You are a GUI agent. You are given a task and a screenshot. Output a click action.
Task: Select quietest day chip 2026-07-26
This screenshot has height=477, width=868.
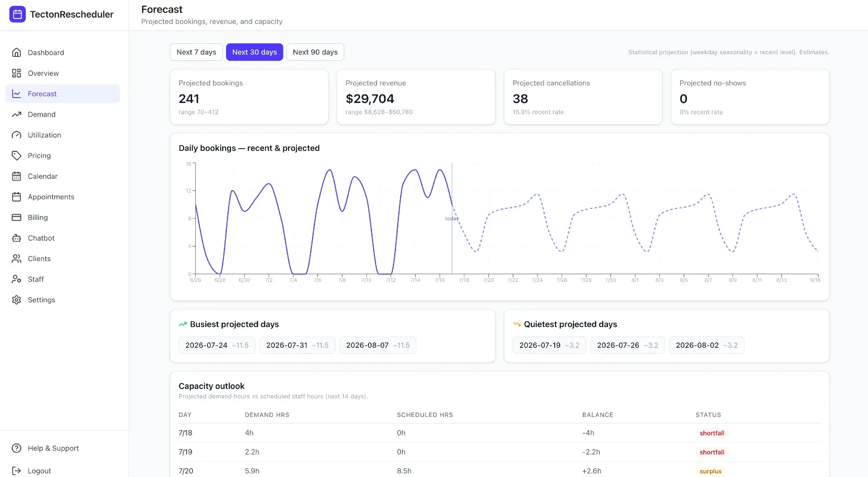point(627,345)
